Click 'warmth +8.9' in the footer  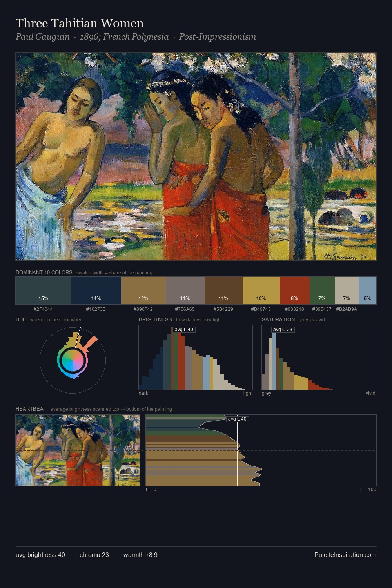(x=140, y=555)
